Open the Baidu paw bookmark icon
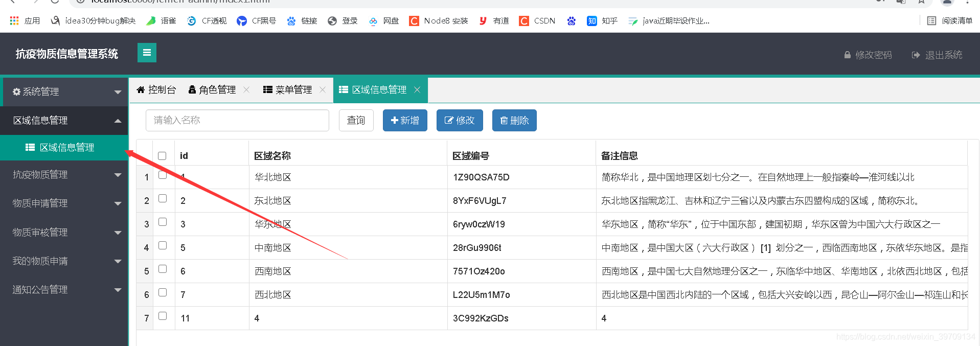This screenshot has height=346, width=980. coord(572,21)
